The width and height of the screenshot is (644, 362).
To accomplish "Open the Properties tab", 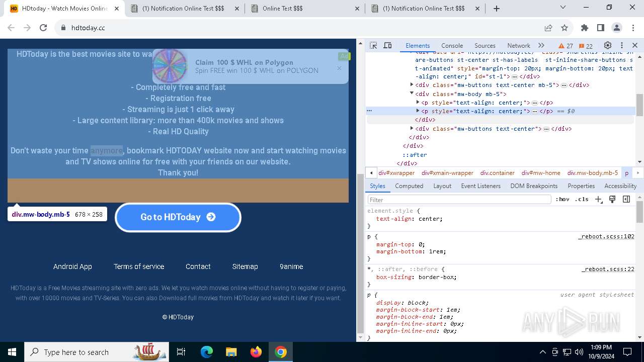I will [x=581, y=186].
